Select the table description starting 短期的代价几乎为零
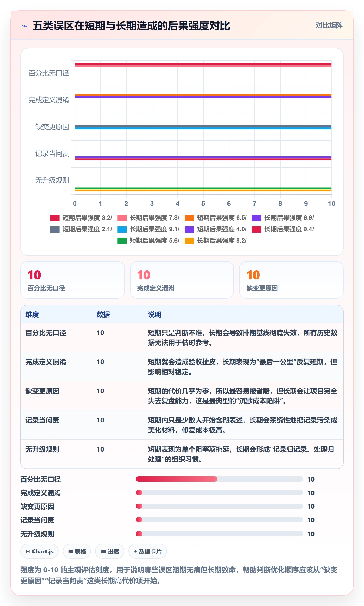The height and width of the screenshot is (606, 364). [x=243, y=396]
